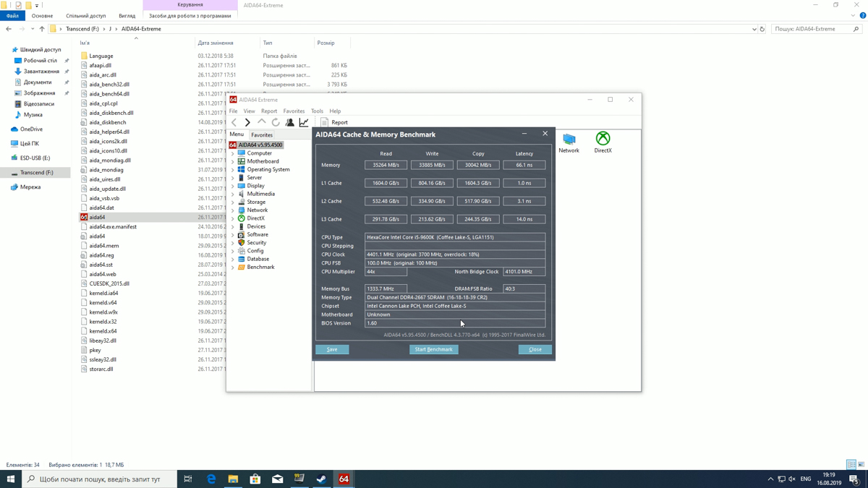Click the Explorer up-folder arrow
The width and height of the screenshot is (868, 488).
pyautogui.click(x=42, y=29)
